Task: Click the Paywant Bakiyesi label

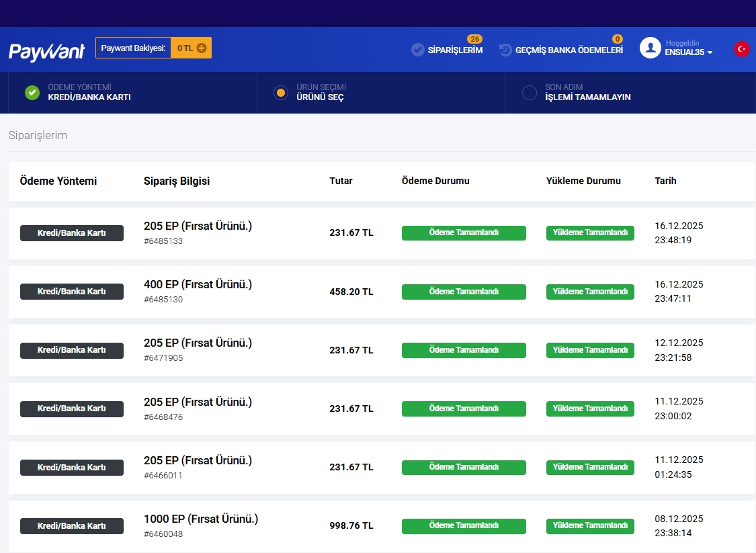Action: click(133, 48)
